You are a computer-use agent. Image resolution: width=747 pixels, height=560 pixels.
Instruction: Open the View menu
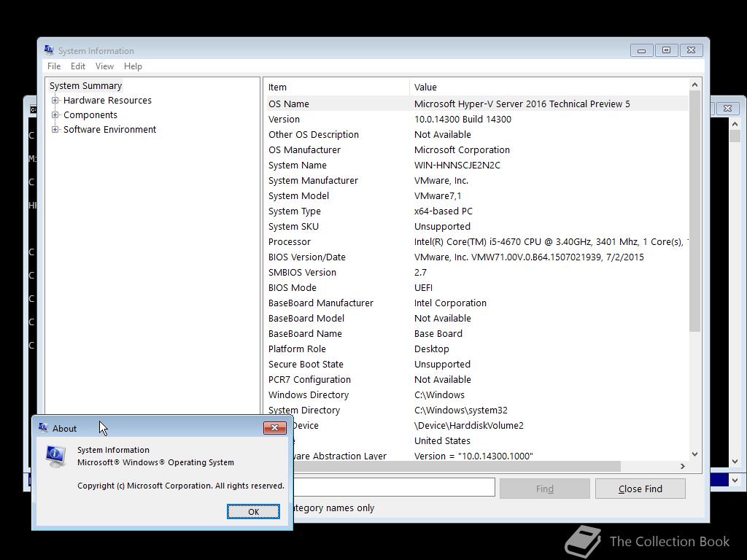click(104, 66)
